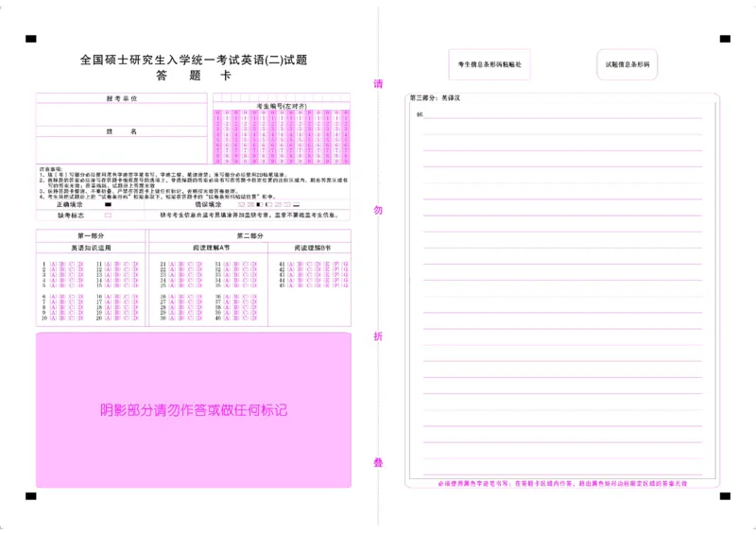Screen dimensions: 756x535
Task: Click the filled black 正确填涂 sample mark
Action: click(108, 204)
